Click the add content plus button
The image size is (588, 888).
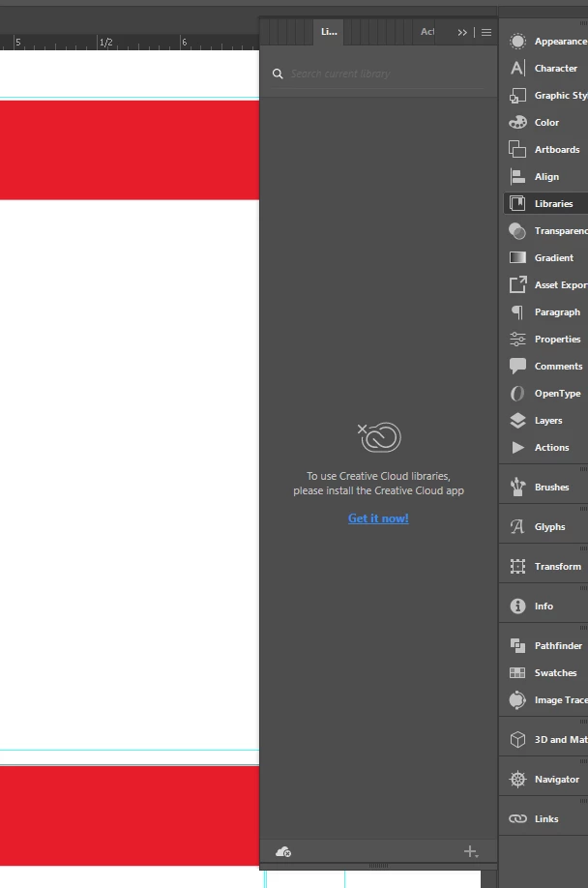471,852
